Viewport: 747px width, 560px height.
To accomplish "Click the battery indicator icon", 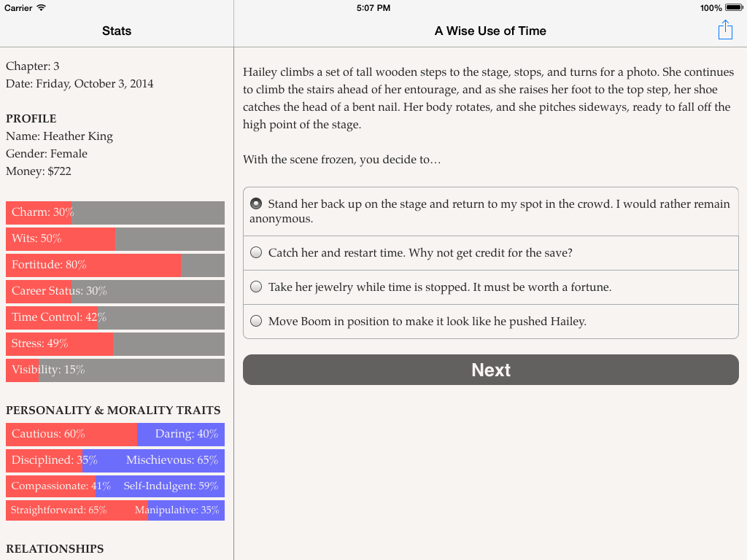I will point(734,7).
